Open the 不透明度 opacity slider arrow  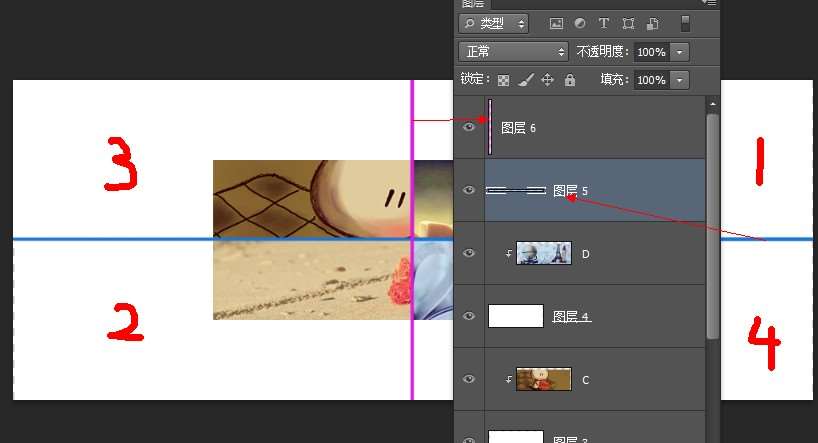680,51
